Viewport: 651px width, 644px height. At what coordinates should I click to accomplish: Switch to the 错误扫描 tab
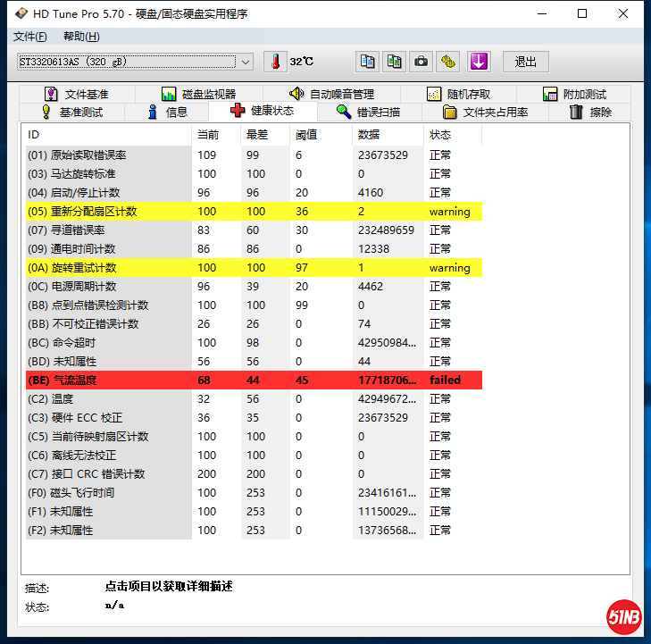[369, 113]
